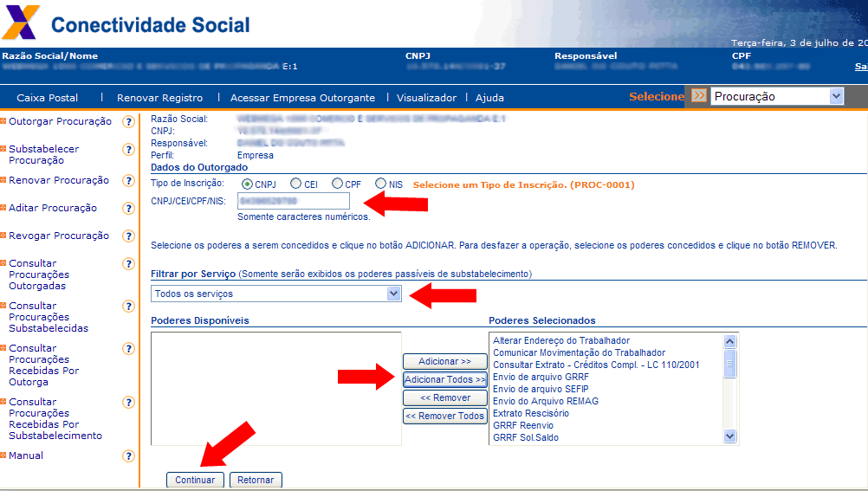Open help icon beside Manual

tap(128, 456)
